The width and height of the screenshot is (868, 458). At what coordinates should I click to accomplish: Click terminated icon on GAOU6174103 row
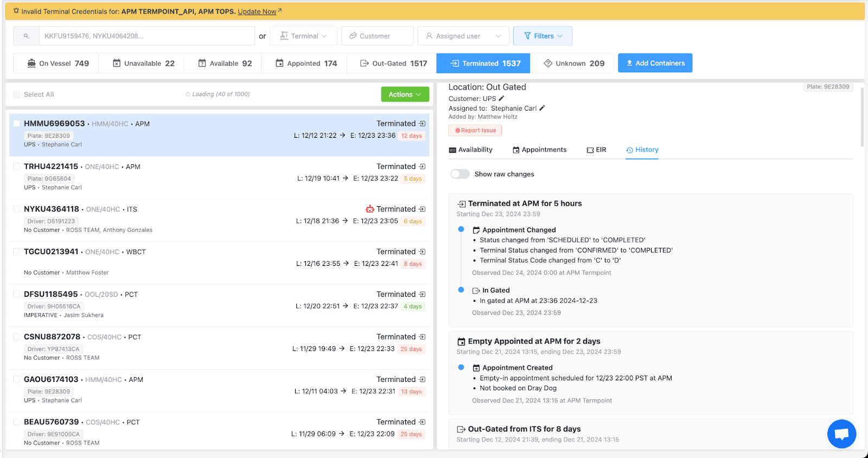pos(422,379)
